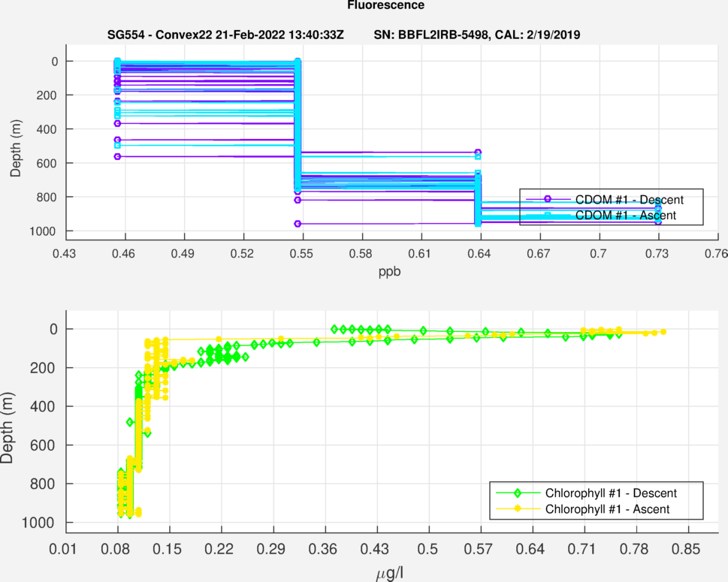Click the purple circle CDOM Descent legend marker
This screenshot has height=582, width=728.
548,199
